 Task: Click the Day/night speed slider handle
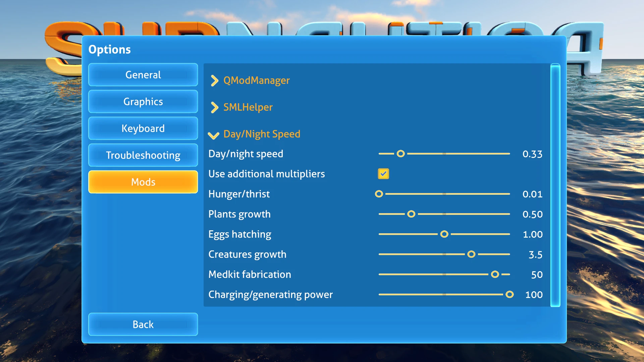(400, 154)
